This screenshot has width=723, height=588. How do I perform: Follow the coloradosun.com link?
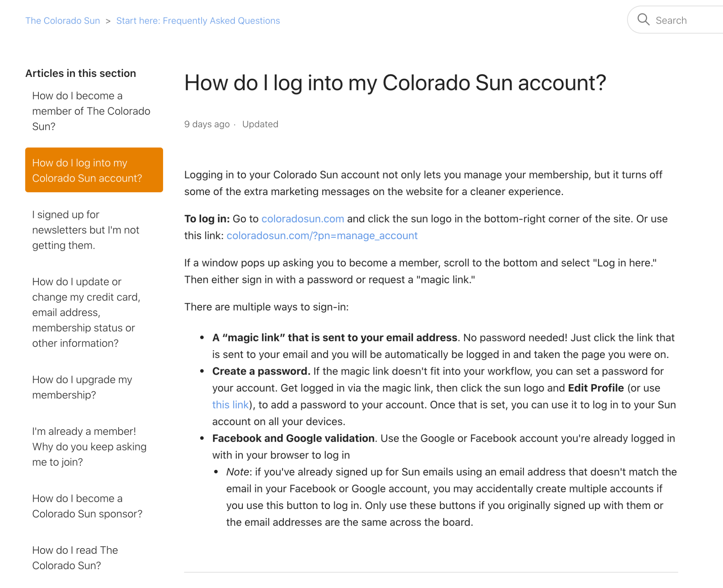point(303,219)
